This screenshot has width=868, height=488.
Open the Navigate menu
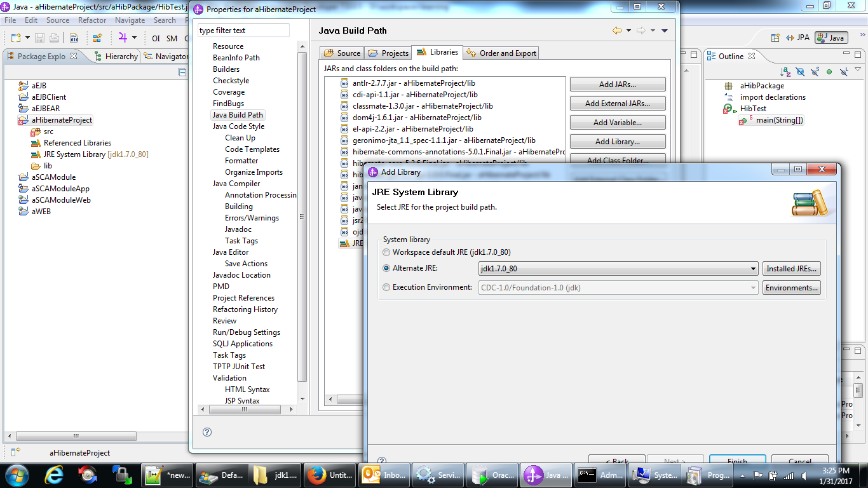pos(130,20)
